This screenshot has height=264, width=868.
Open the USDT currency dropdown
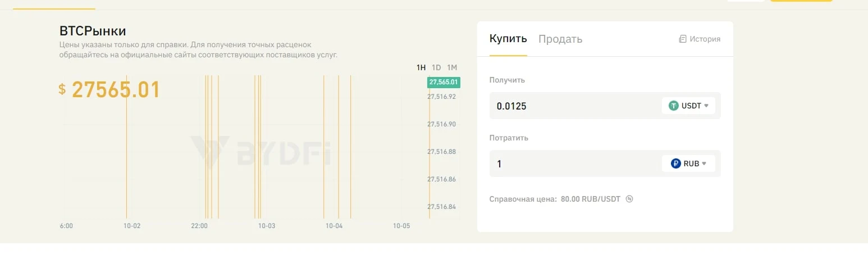[x=688, y=106]
